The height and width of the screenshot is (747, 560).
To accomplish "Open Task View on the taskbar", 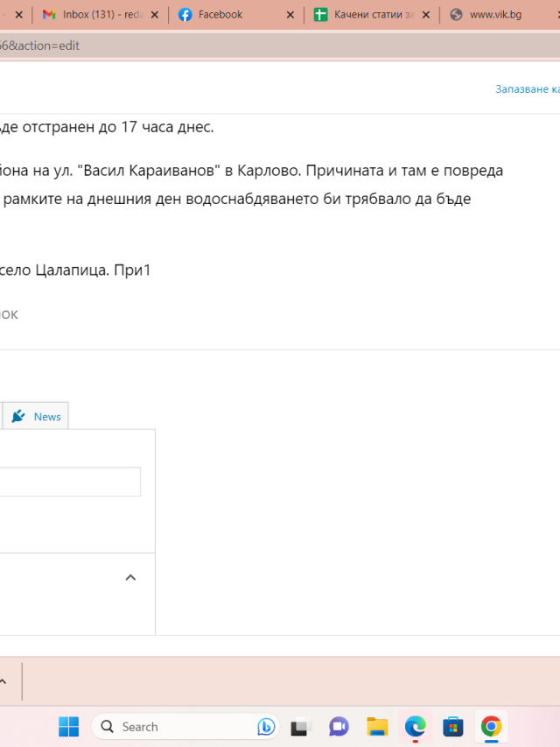I will pyautogui.click(x=300, y=727).
